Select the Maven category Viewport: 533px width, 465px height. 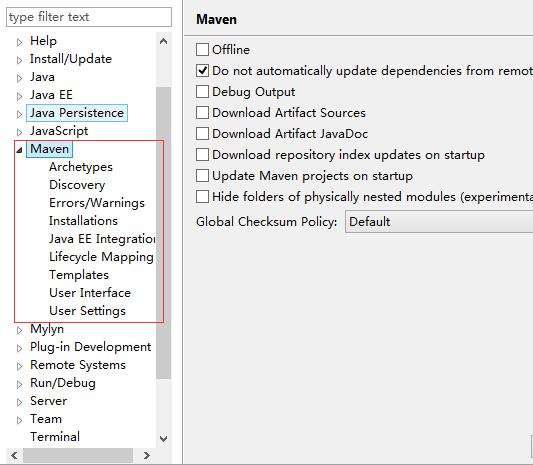(49, 149)
